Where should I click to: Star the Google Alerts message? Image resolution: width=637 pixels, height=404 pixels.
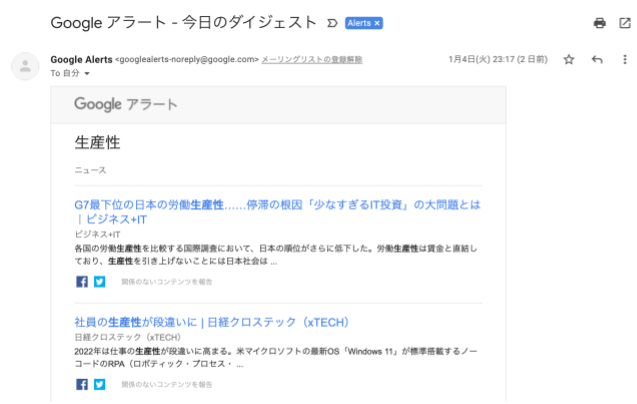[569, 60]
